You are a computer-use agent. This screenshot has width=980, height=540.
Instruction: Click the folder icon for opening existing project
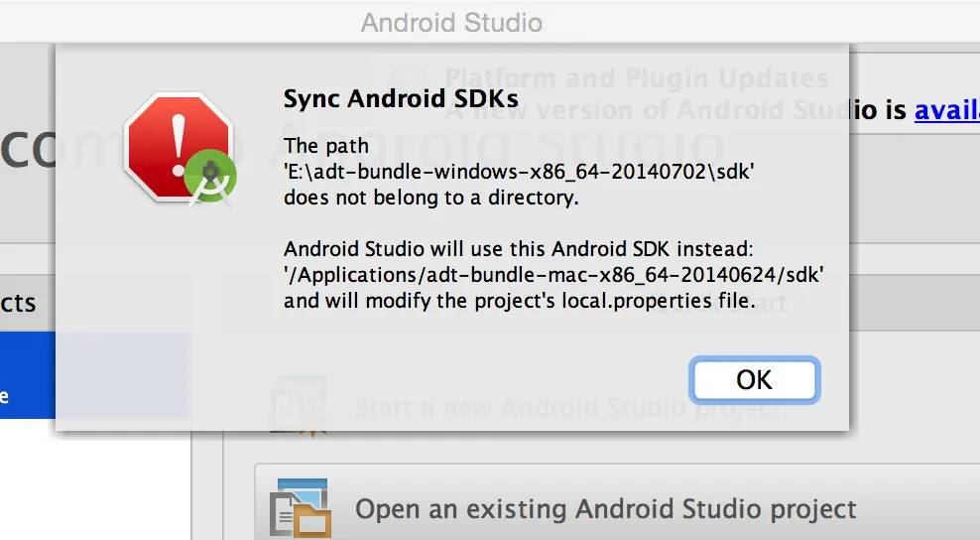[301, 507]
